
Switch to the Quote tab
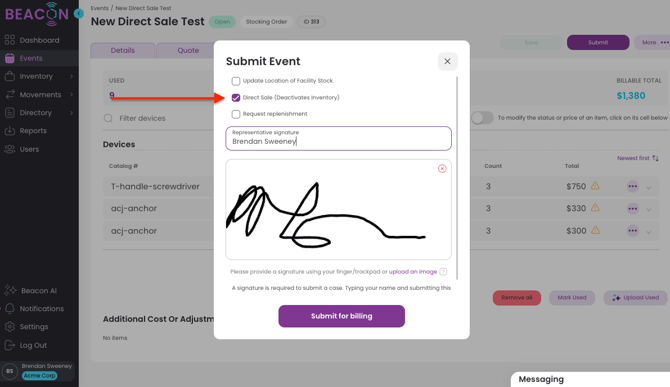click(188, 50)
